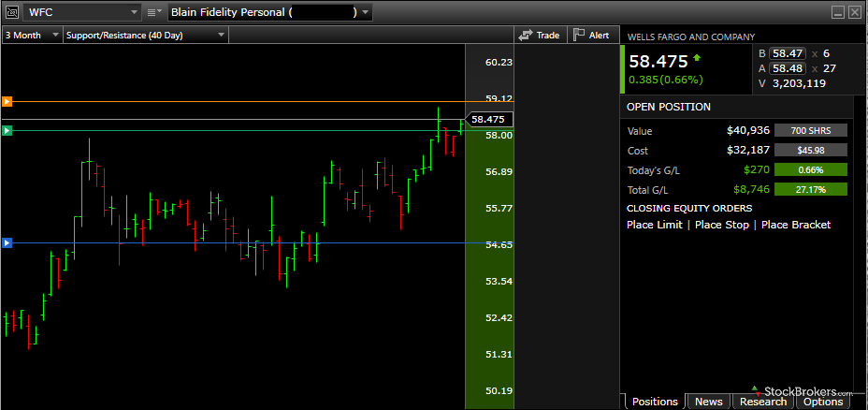Click the green up arrow beside 58.475
868x410 pixels.
pos(697,57)
